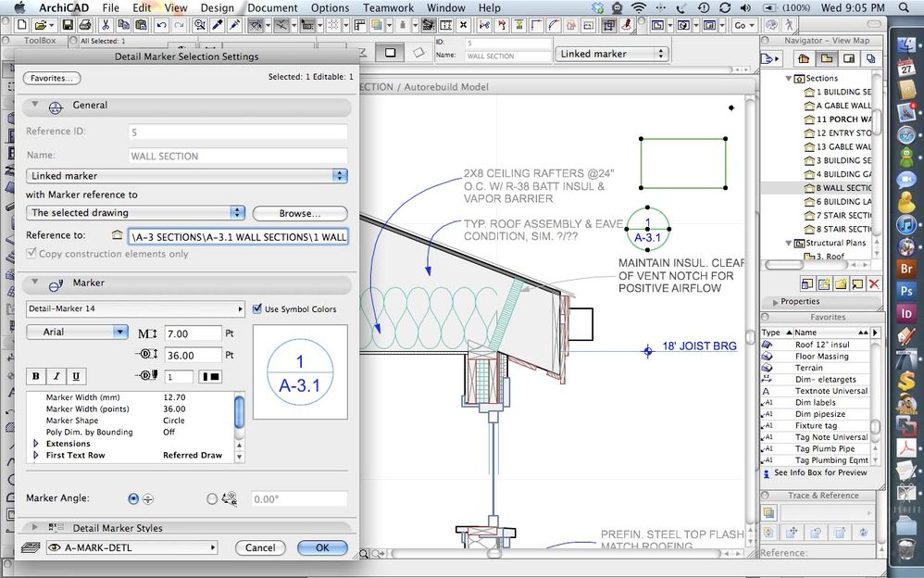Expand the Detail Marker Styles section
This screenshot has height=578, width=924.
tap(36, 528)
